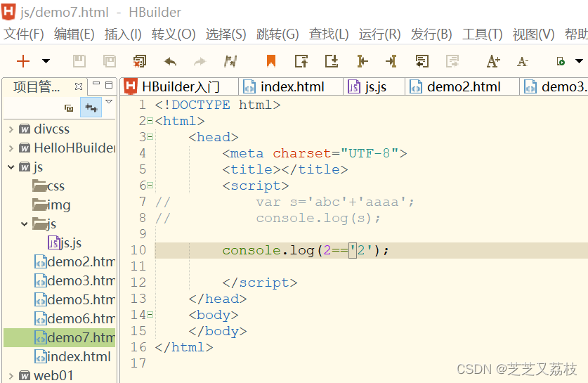Click the Save All toolbar icon
Screen dimensions: 588x383
[x=110, y=61]
